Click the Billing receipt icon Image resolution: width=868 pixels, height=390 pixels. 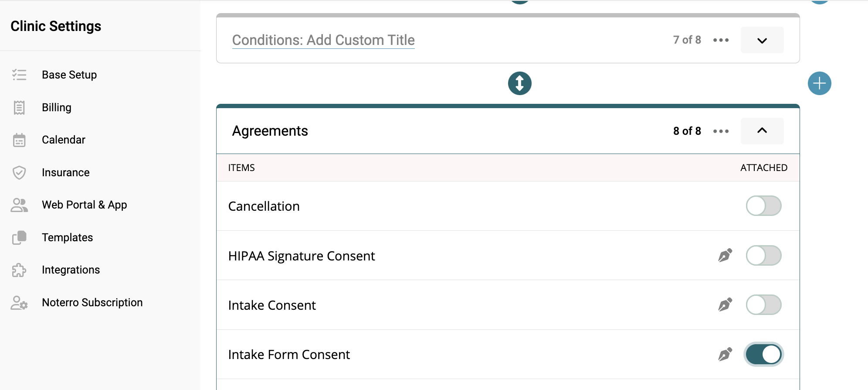point(19,107)
